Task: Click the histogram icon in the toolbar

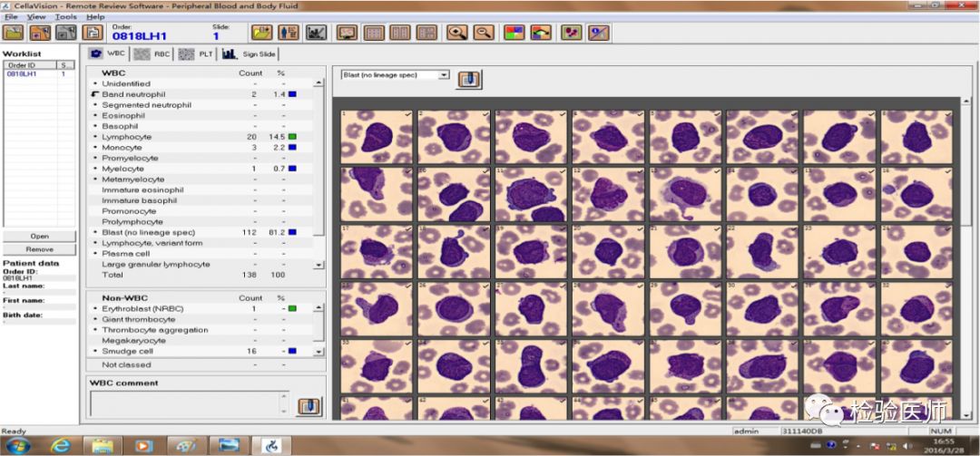Action: pos(316,33)
